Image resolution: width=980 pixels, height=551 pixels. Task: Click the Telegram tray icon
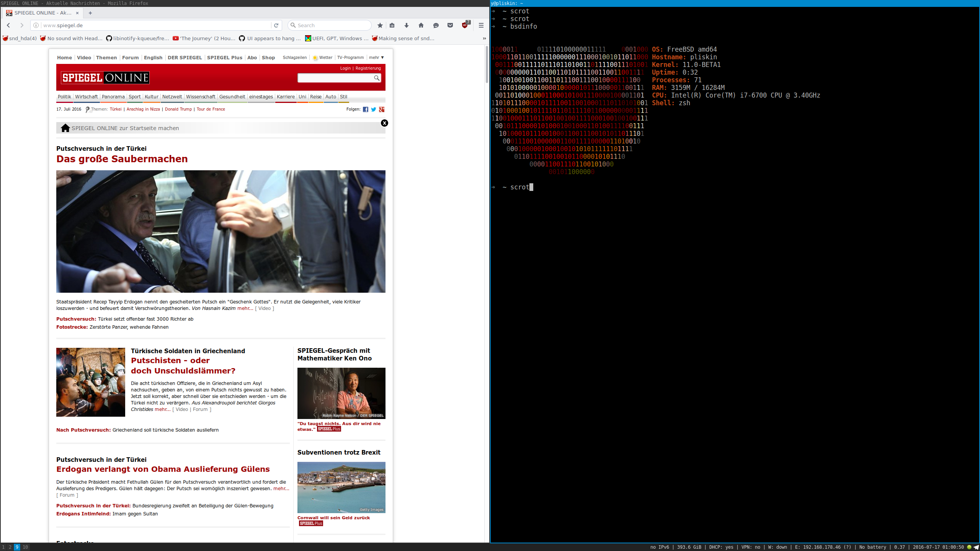[x=976, y=547]
